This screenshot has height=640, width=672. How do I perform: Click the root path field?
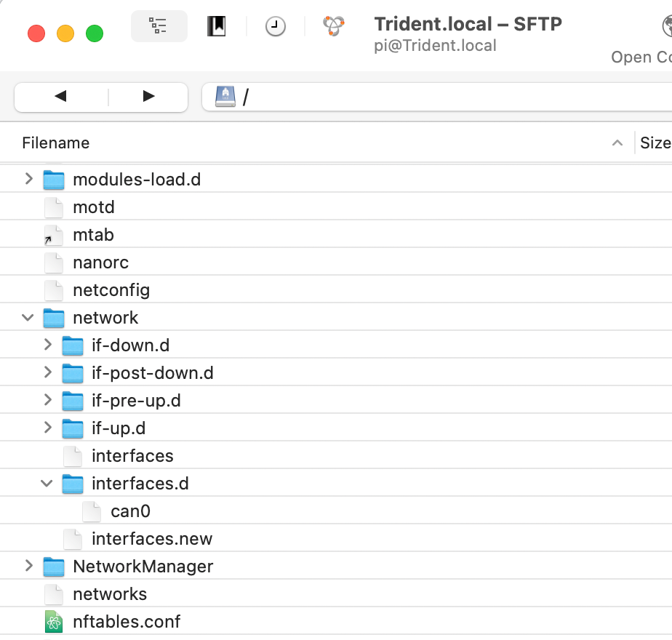point(436,97)
